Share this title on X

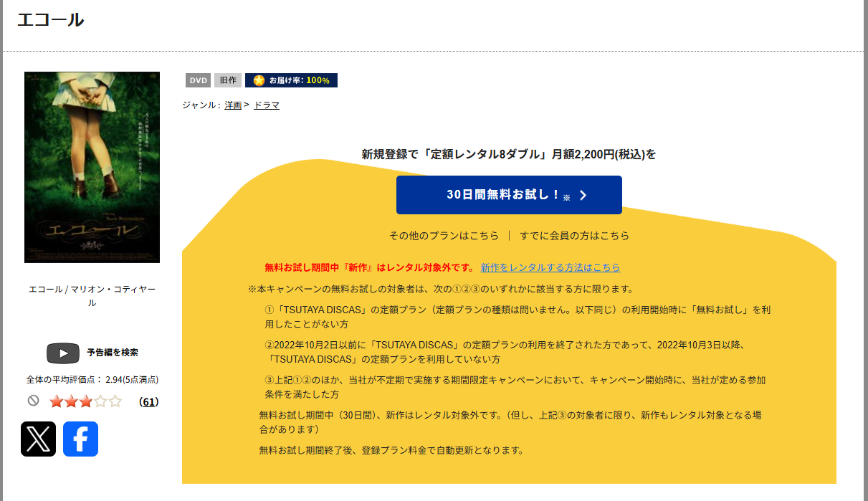point(38,439)
